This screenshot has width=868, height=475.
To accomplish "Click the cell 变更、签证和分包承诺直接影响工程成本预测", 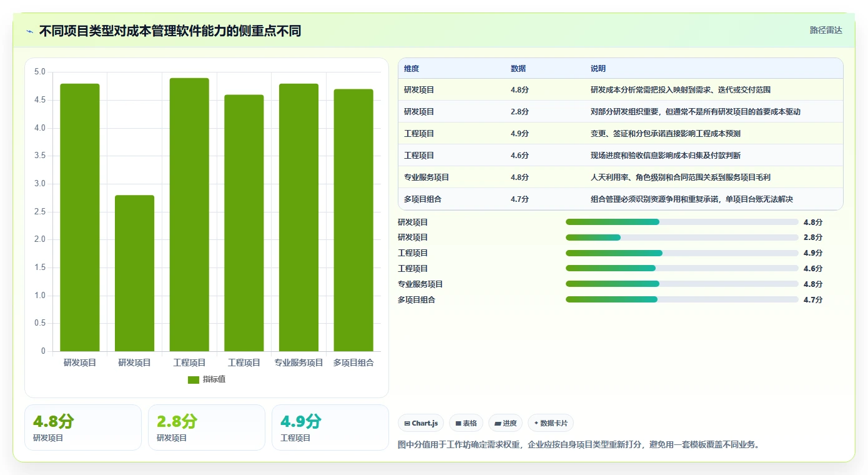I will pos(666,134).
